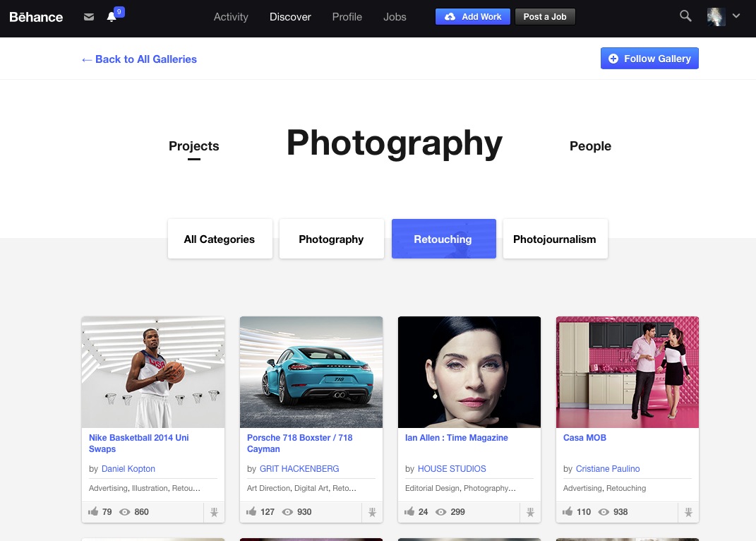Click "Advertising, Illustration, Retou…" tags
Screen dimensions: 756x541
pyautogui.click(x=145, y=489)
